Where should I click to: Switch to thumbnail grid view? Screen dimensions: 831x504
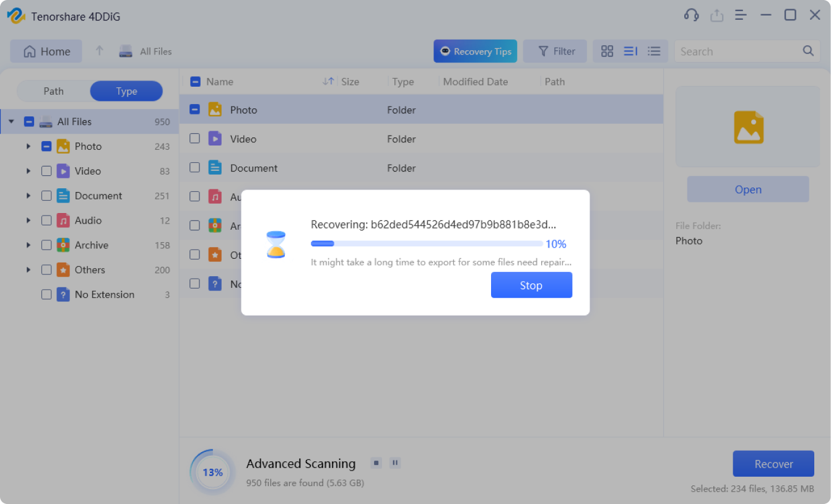click(607, 51)
